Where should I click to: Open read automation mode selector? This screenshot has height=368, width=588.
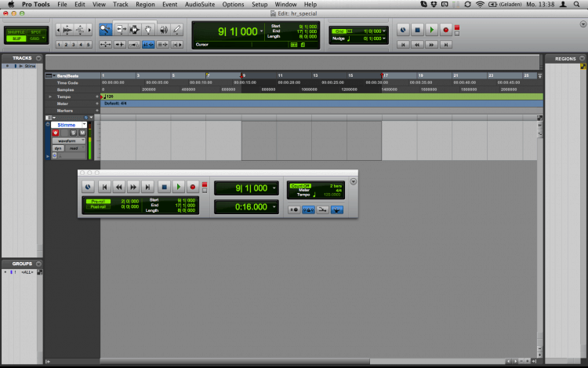(75, 148)
